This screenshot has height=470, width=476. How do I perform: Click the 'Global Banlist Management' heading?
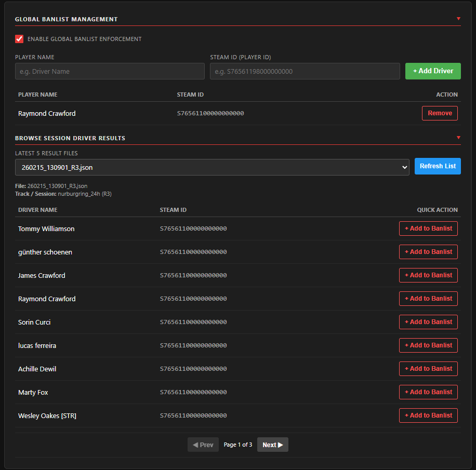click(x=66, y=19)
